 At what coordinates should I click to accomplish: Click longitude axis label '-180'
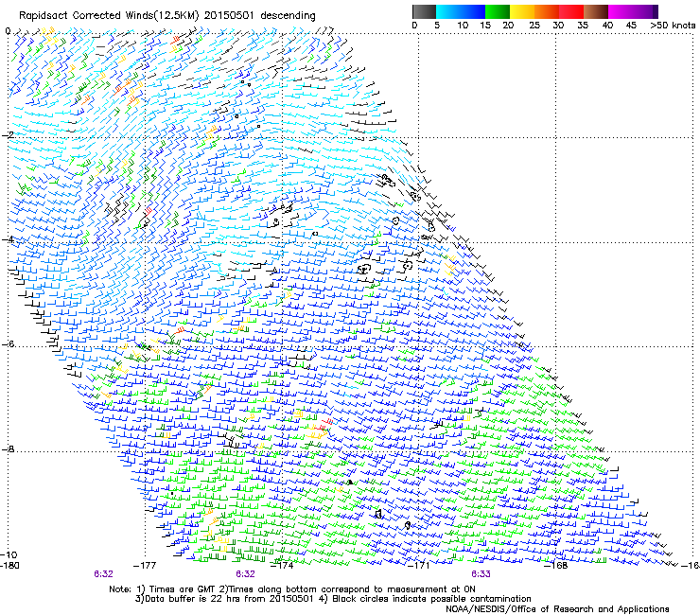tap(9, 566)
